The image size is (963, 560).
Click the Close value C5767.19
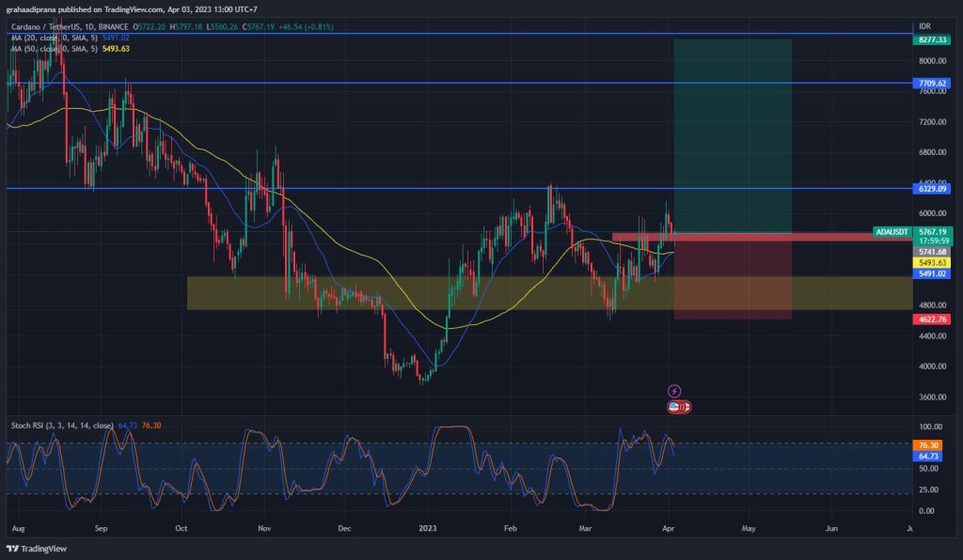coord(258,27)
